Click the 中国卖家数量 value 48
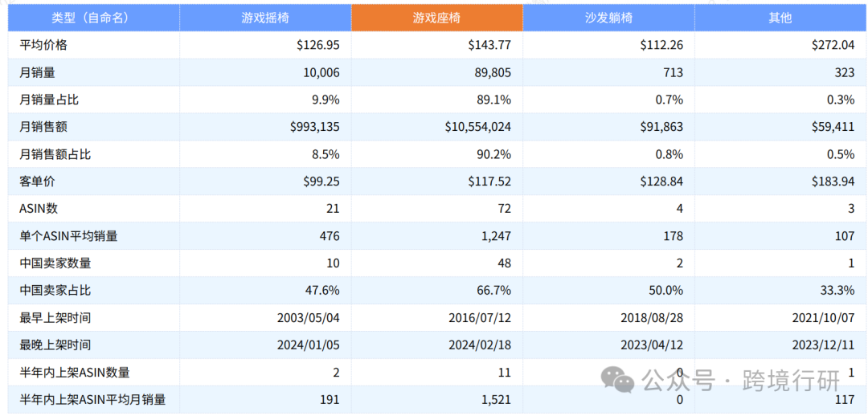The image size is (868, 416). coord(505,264)
